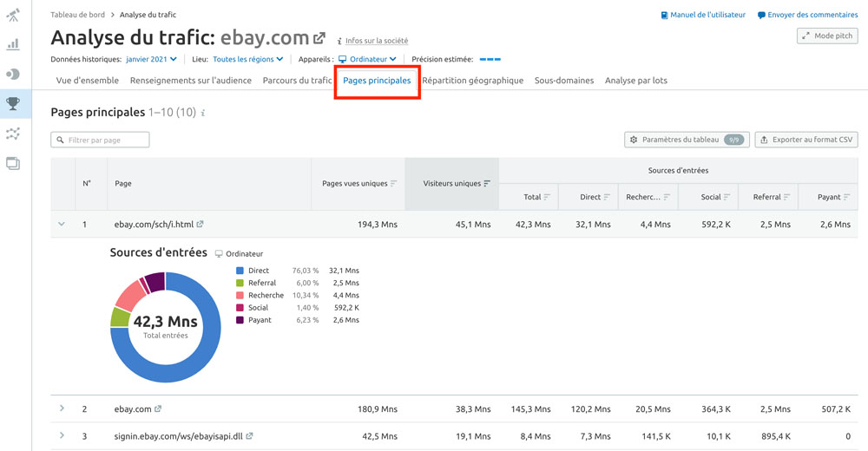Switch to Vue d'ensemble tab
The image size is (868, 451).
(88, 81)
